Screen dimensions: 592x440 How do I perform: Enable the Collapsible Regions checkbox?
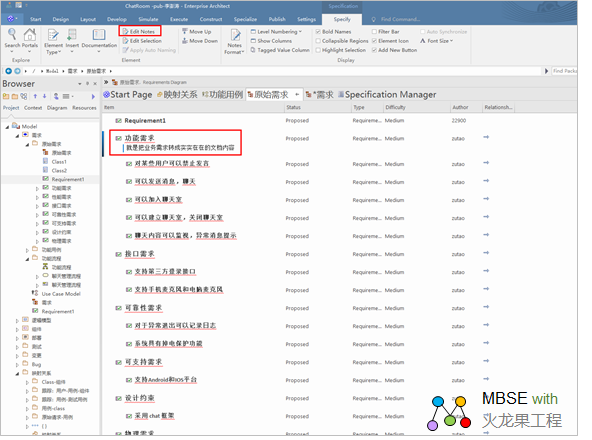(318, 41)
